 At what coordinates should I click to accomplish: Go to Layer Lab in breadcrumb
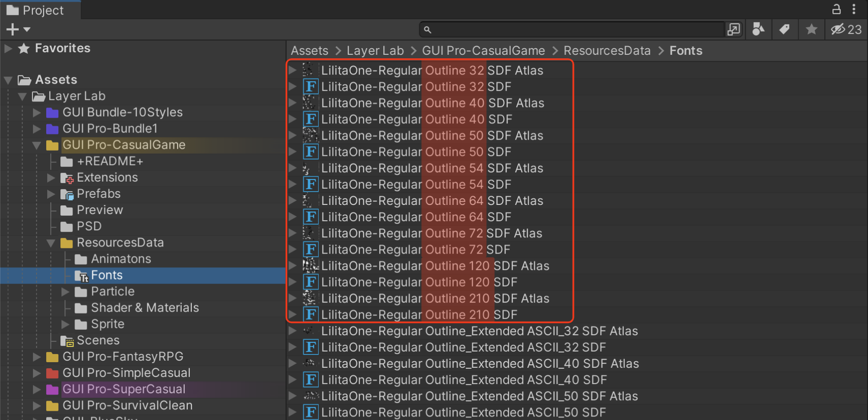pos(375,51)
